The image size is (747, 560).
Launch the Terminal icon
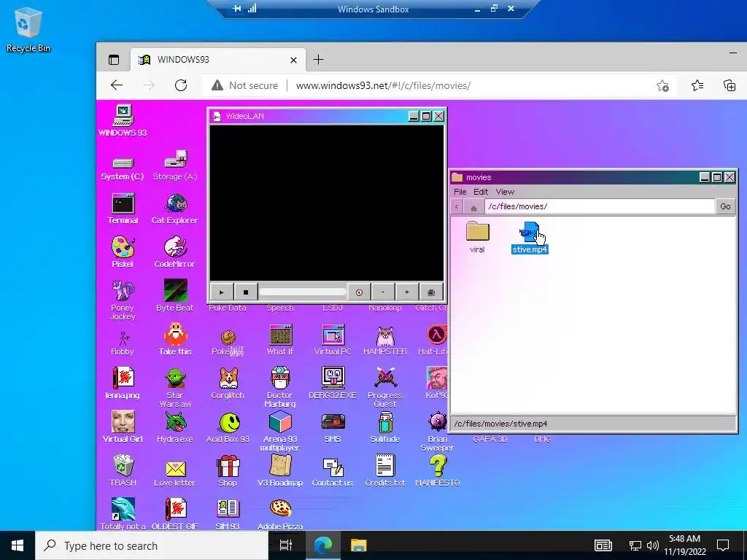123,203
